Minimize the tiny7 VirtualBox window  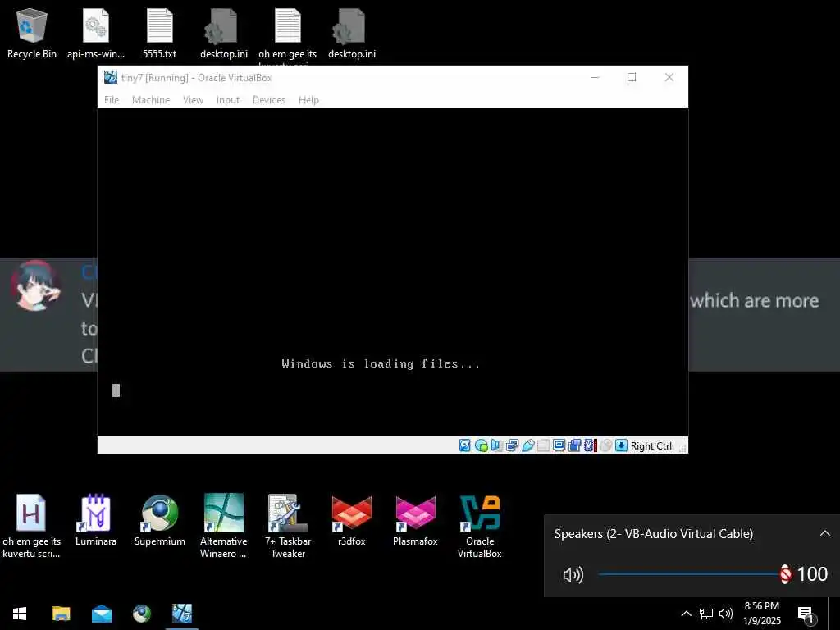(x=595, y=77)
